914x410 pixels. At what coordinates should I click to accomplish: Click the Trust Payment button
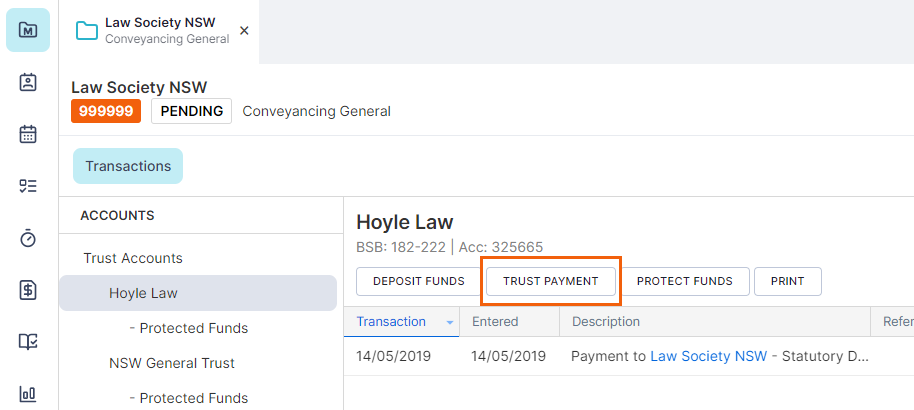coord(551,281)
